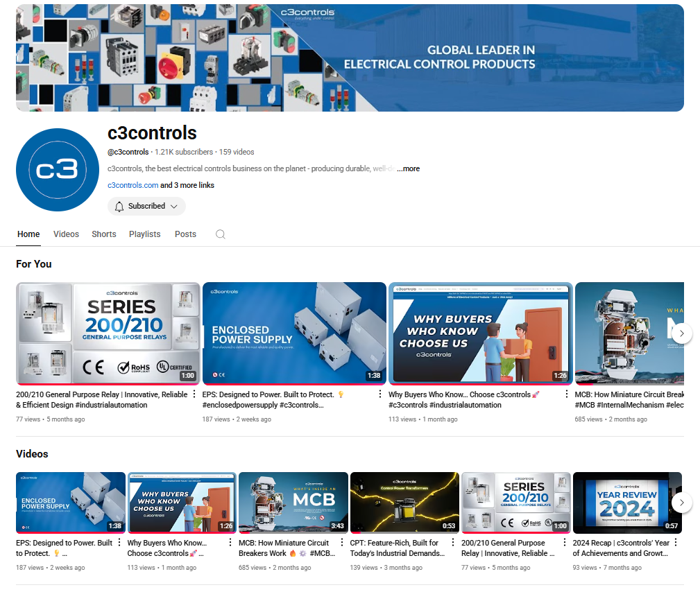Click the c3 channel avatar logo
This screenshot has height=592, width=700.
pyautogui.click(x=58, y=170)
